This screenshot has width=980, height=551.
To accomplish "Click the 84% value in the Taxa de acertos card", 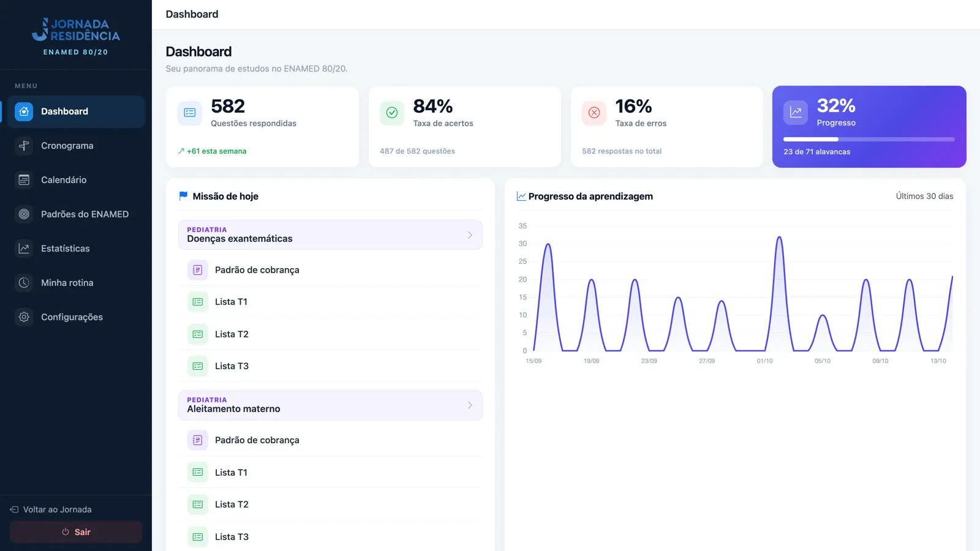I will pos(433,106).
